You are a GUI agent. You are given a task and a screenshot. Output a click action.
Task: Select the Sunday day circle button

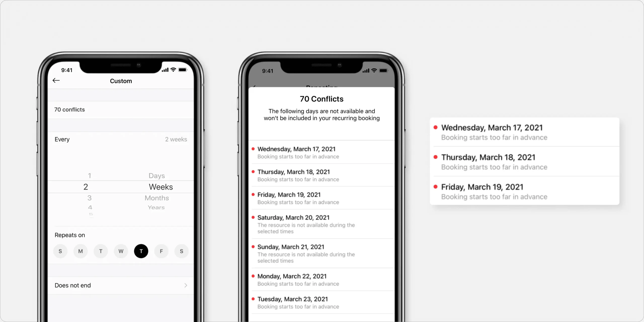coord(60,251)
